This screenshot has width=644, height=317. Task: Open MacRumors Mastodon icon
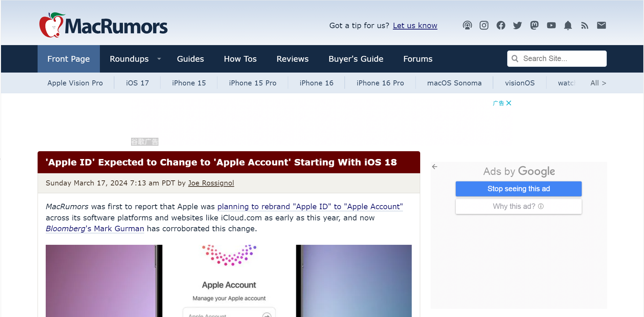tap(534, 25)
